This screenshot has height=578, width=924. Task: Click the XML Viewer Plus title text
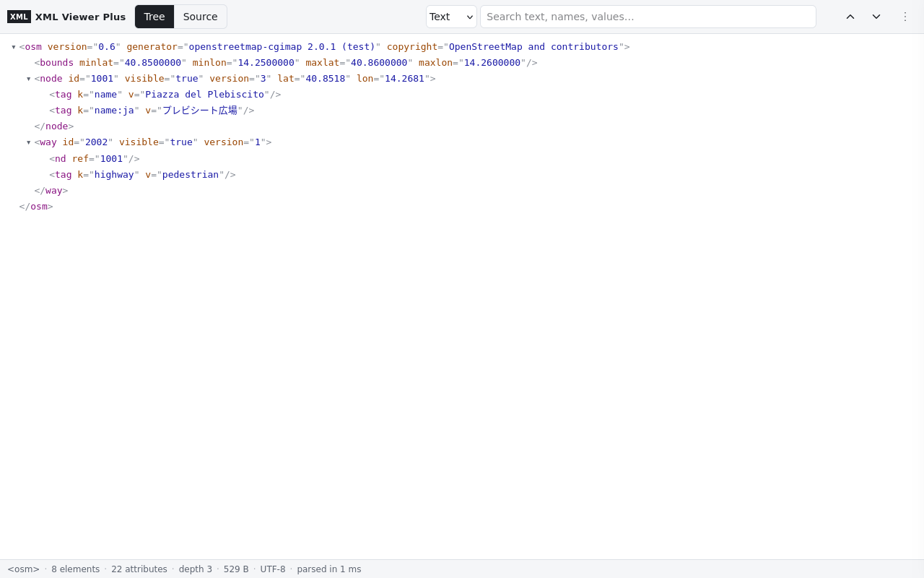pos(80,17)
